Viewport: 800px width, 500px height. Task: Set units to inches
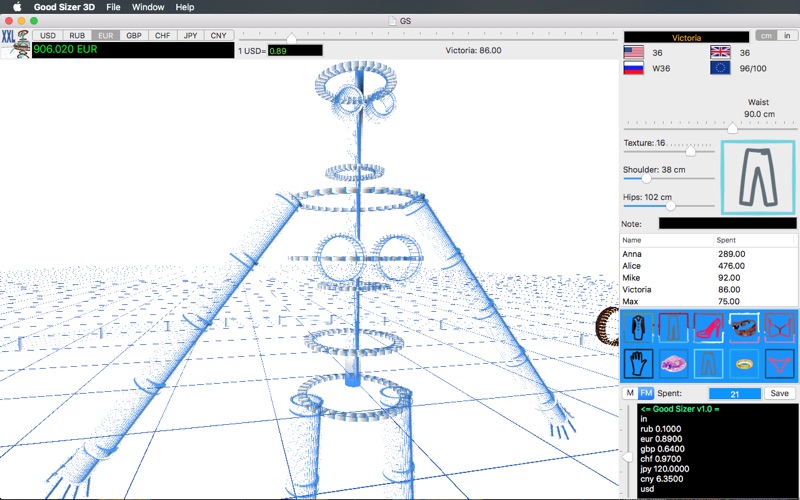[x=787, y=36]
